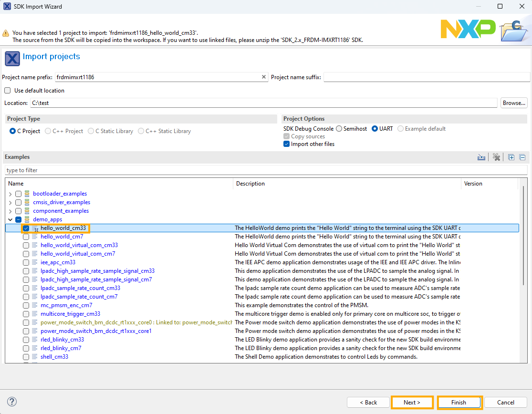Click the help question mark icon

pyautogui.click(x=12, y=402)
